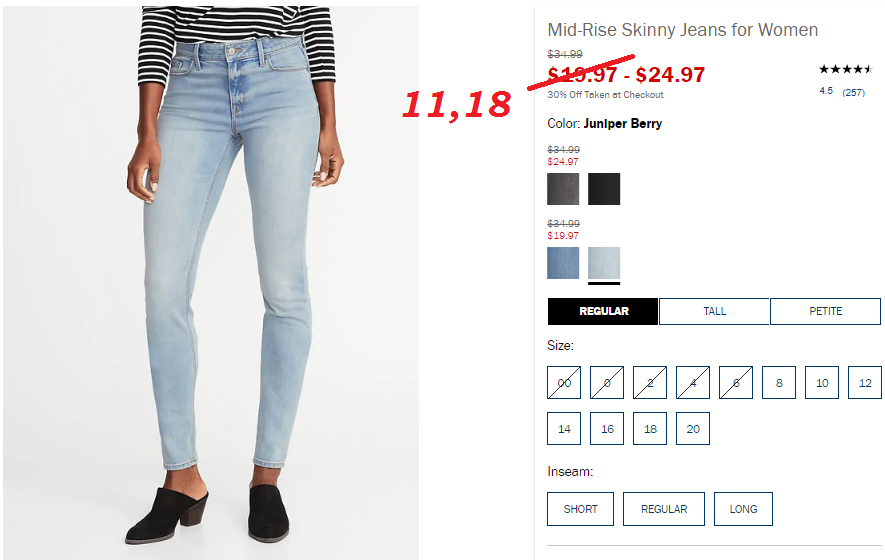The height and width of the screenshot is (560, 885).
Task: Choose size 12
Action: (865, 383)
